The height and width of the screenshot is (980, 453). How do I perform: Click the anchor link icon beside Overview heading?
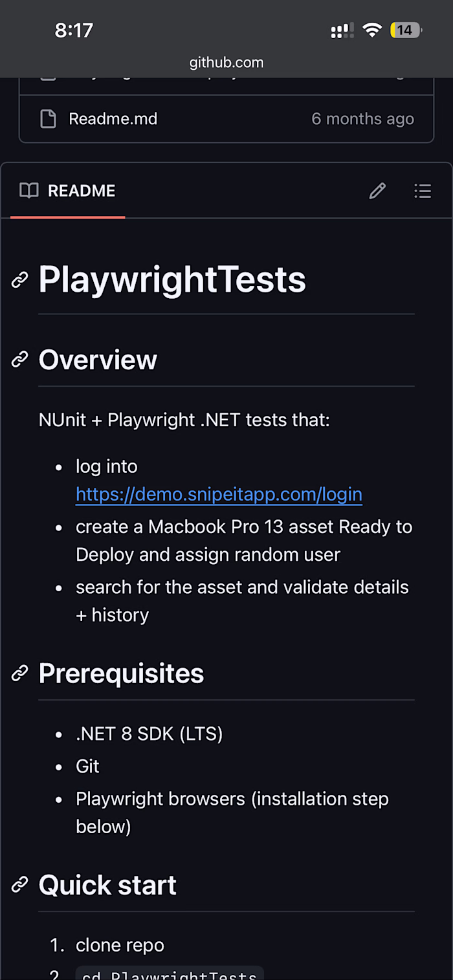coord(19,360)
